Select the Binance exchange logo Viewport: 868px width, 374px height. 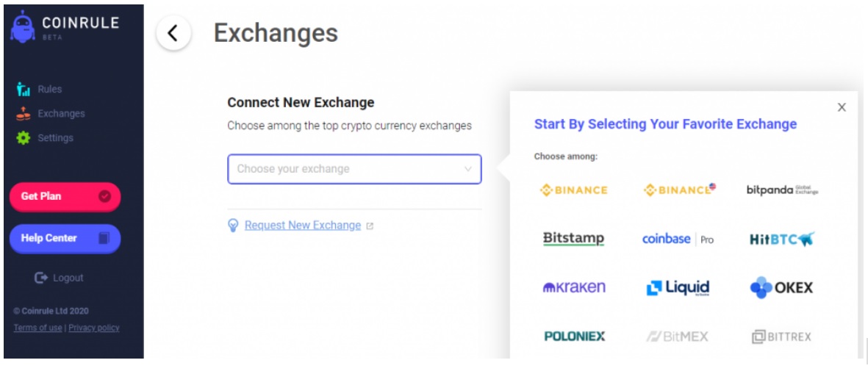click(574, 190)
